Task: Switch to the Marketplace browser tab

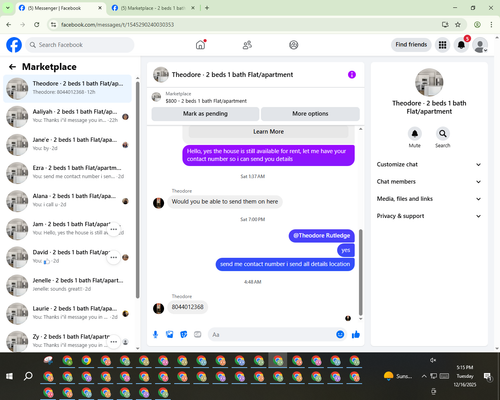Action: tap(153, 8)
